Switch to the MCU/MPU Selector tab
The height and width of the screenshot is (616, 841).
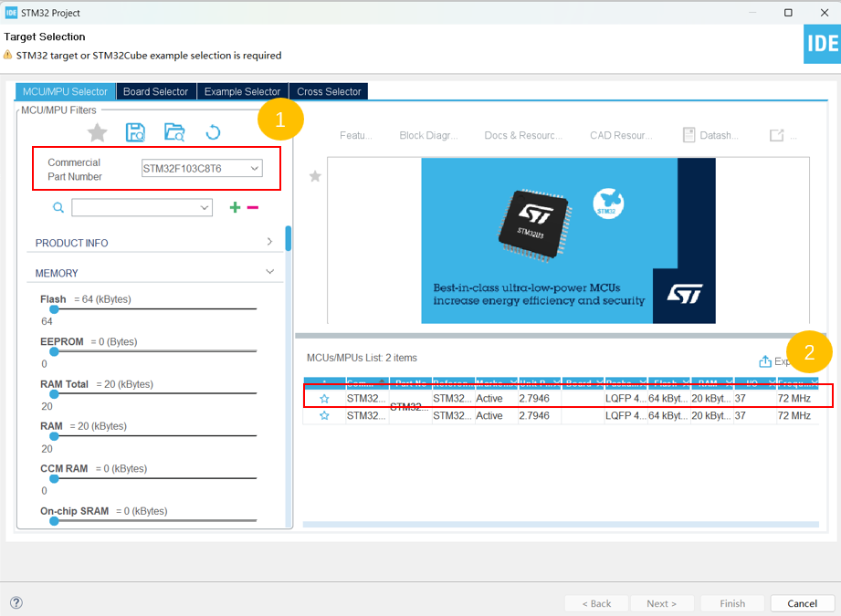[65, 91]
